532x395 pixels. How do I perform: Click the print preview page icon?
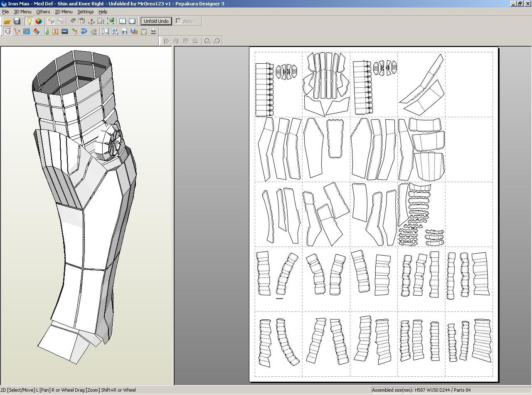[144, 31]
